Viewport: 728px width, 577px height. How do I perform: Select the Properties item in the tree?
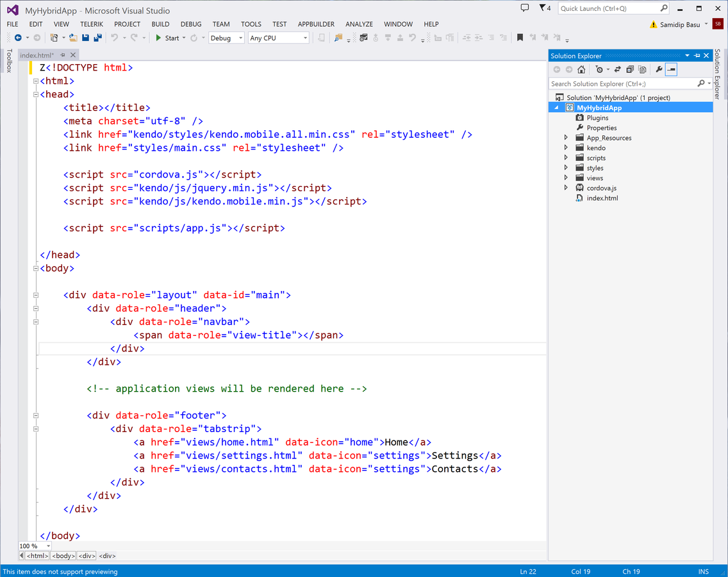click(x=602, y=128)
